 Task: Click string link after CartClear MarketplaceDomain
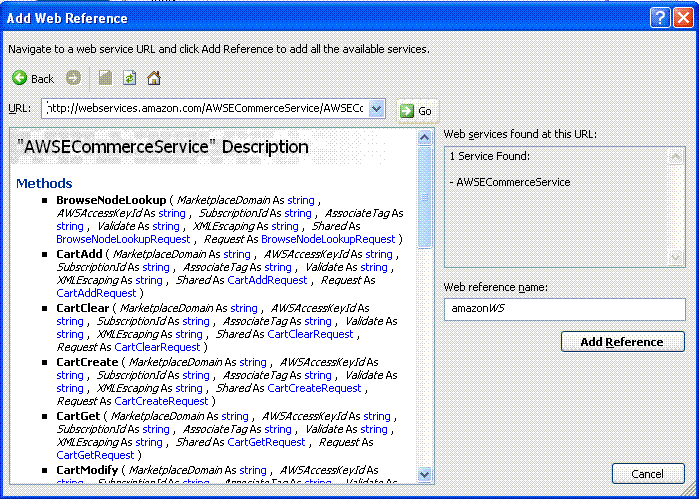click(x=244, y=308)
